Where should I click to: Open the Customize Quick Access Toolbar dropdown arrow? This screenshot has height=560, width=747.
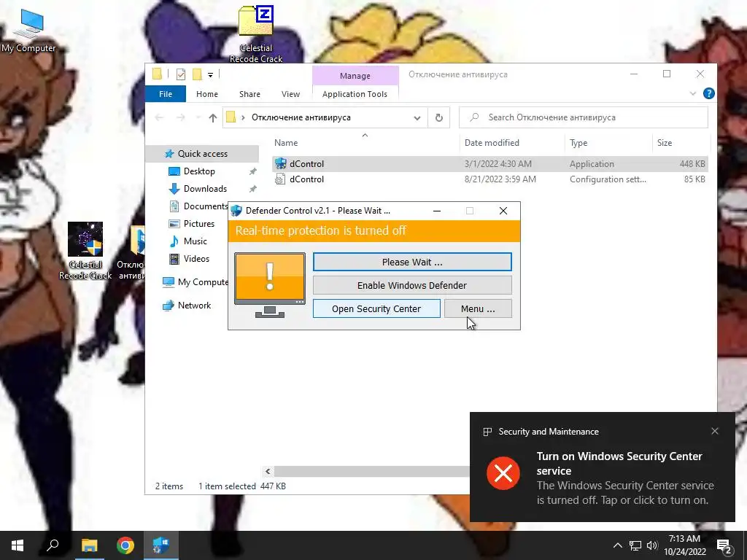[x=210, y=75]
